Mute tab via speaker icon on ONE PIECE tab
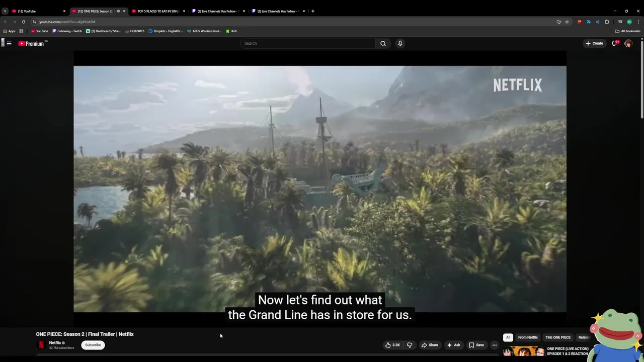The image size is (644, 362). [118, 11]
